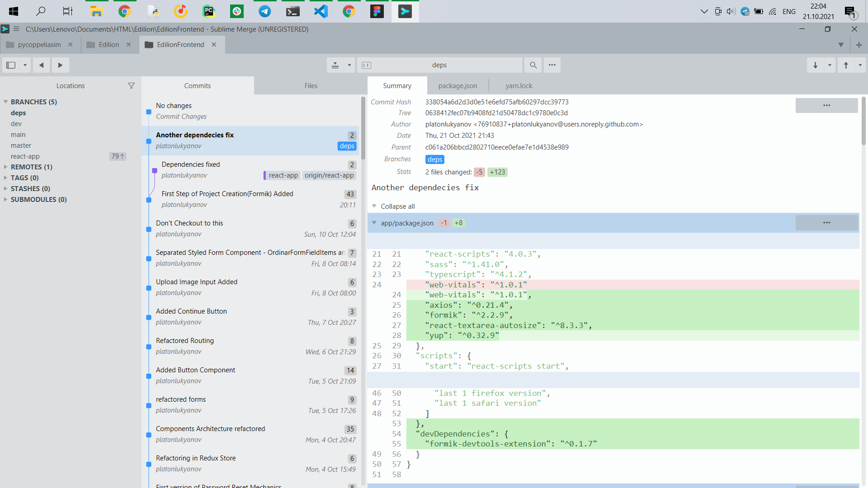
Task: Select the Summary tab
Action: coord(397,86)
